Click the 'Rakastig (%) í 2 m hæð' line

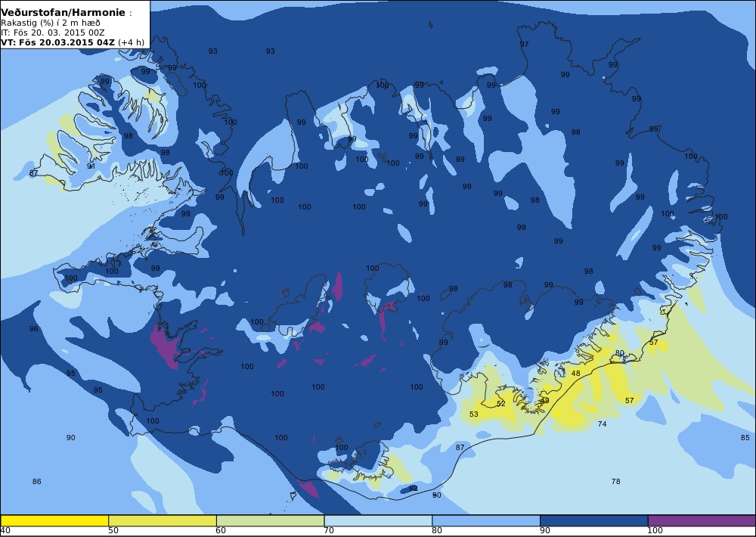pyautogui.click(x=51, y=23)
